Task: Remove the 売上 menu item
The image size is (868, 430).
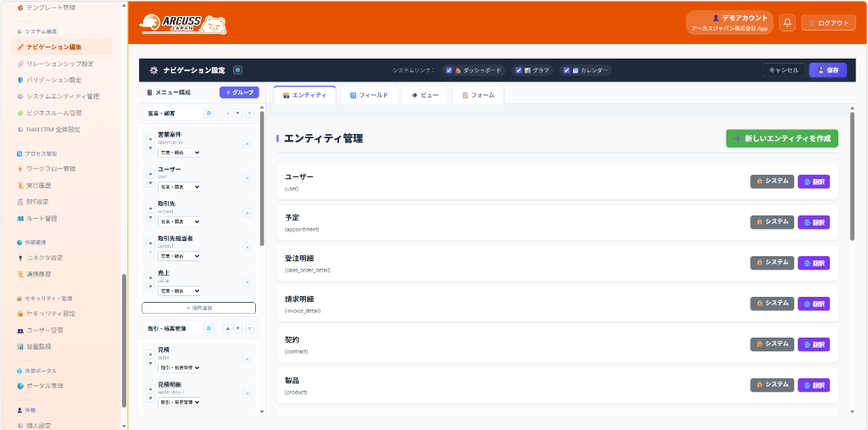Action: coord(247,282)
